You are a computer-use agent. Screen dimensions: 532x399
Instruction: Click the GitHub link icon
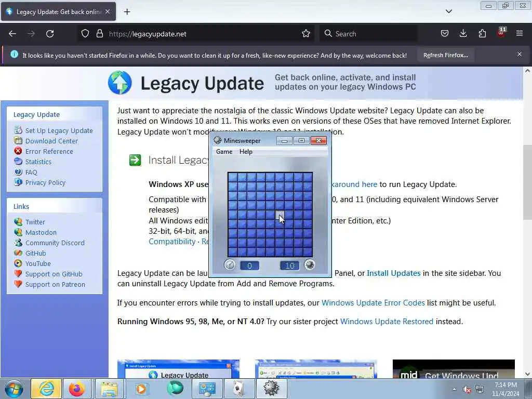(18, 253)
